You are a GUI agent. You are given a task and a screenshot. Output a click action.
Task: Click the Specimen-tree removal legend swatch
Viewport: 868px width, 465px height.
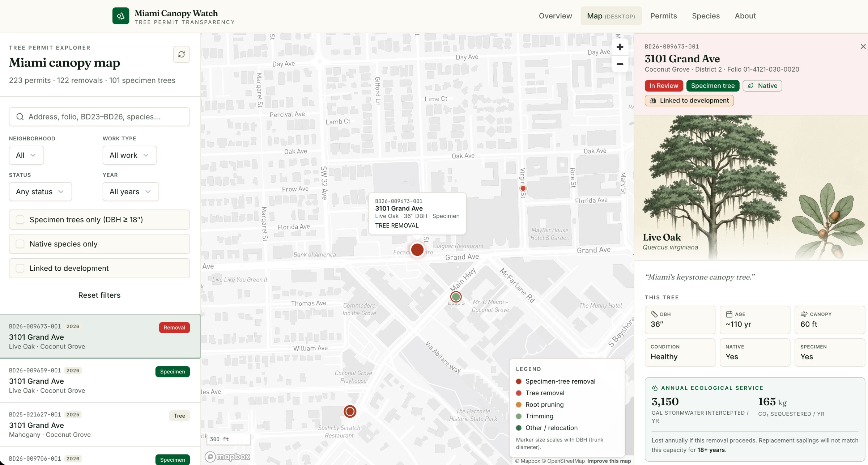(519, 381)
